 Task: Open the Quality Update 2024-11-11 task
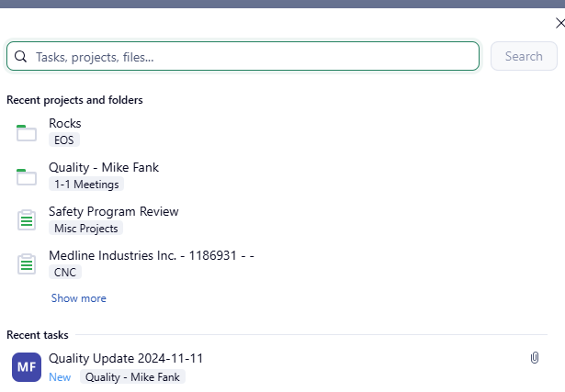[125, 358]
